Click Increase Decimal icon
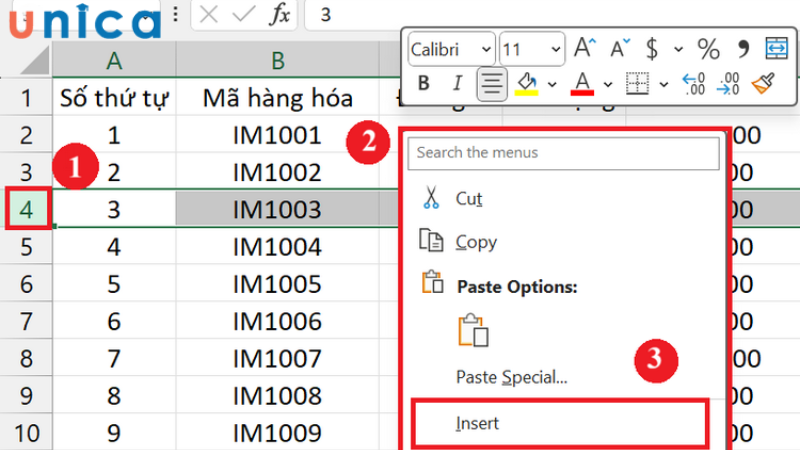800x450 pixels. [693, 84]
